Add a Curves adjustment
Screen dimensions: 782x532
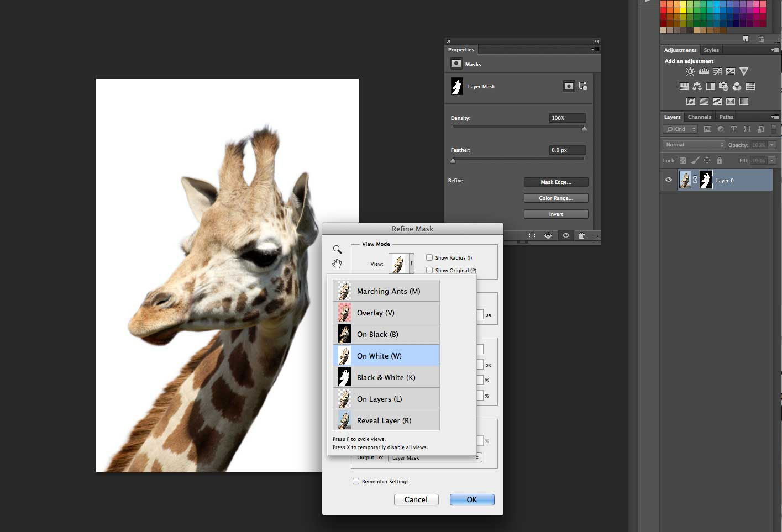(717, 72)
